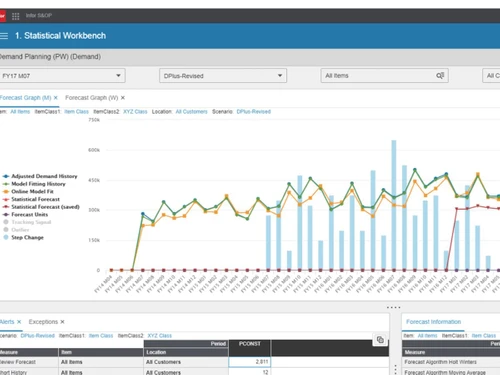Switch to the Alerts tab
Viewport: 500px width, 375px height.
[x=7, y=322]
